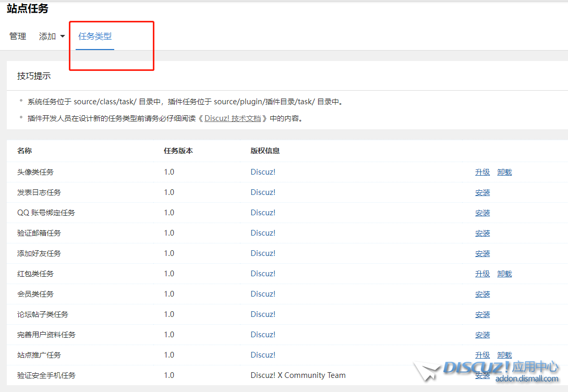The image size is (568, 392).
Task: Install 发表日志任务 via 安装 link
Action: tap(482, 192)
